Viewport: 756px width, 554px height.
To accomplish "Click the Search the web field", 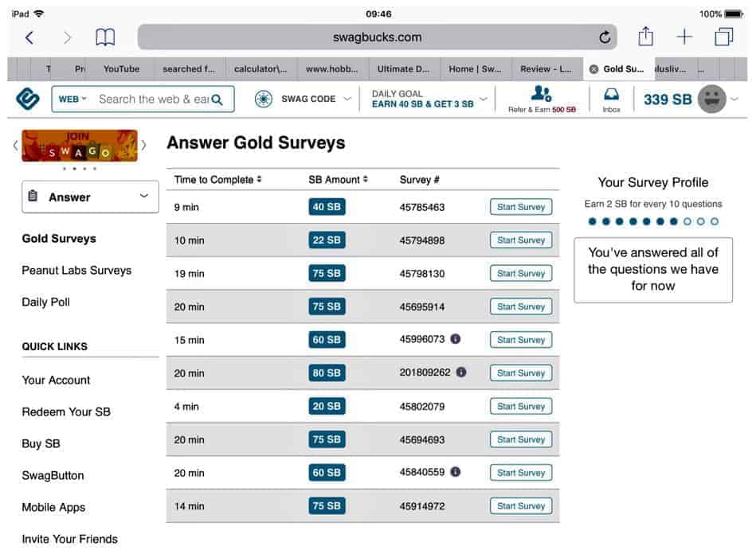I will tap(153, 99).
